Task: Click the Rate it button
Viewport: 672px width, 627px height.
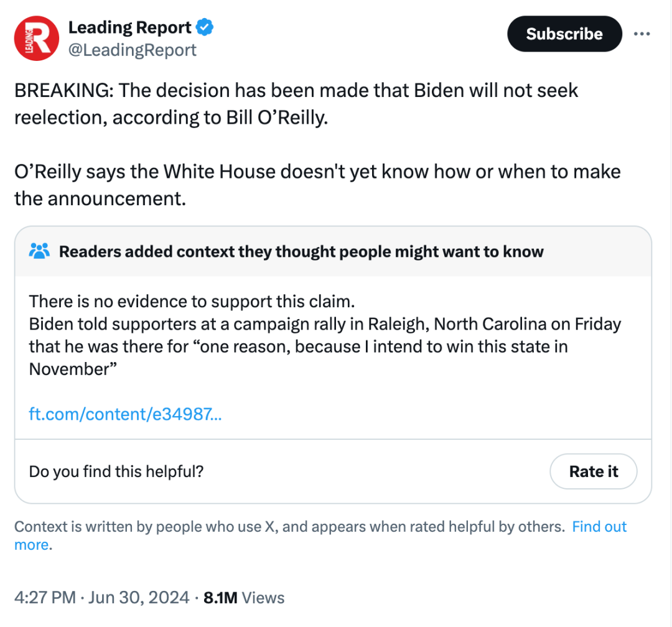Action: click(593, 471)
